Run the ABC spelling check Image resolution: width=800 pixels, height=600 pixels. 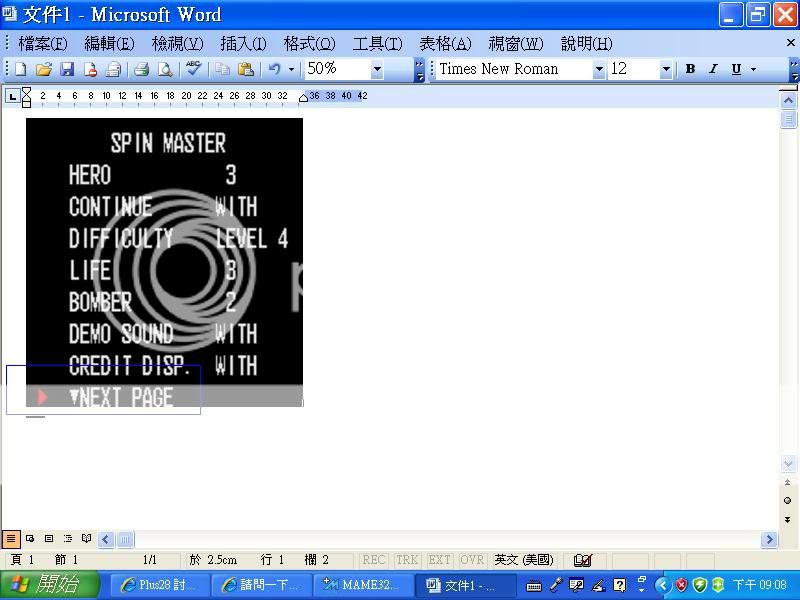point(193,68)
